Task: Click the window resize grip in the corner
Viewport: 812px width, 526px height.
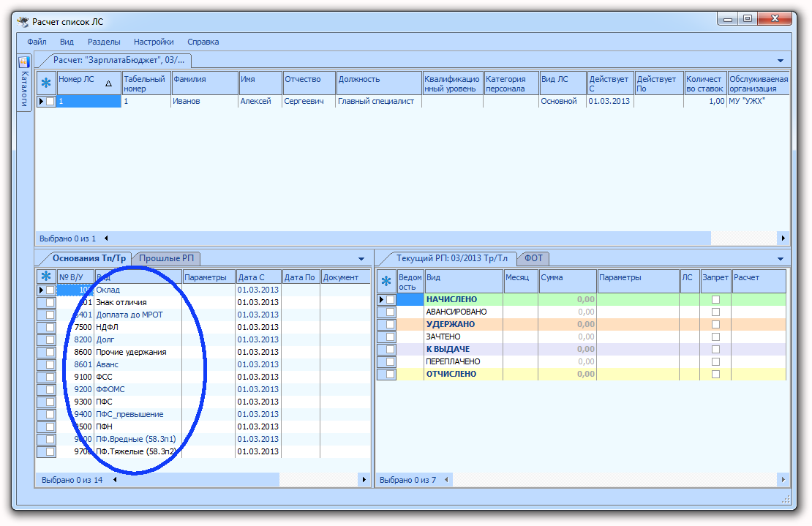Action: coord(786,499)
